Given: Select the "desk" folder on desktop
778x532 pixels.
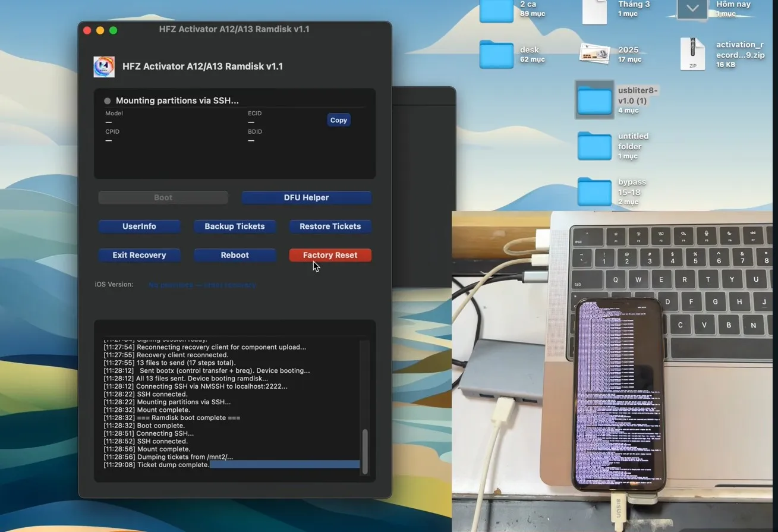Looking at the screenshot, I should [496, 54].
